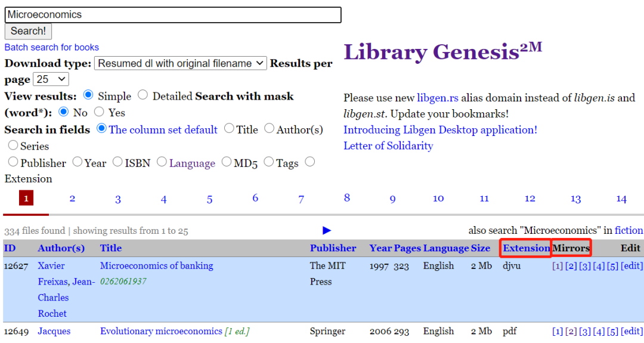Go to results page 9

(392, 200)
